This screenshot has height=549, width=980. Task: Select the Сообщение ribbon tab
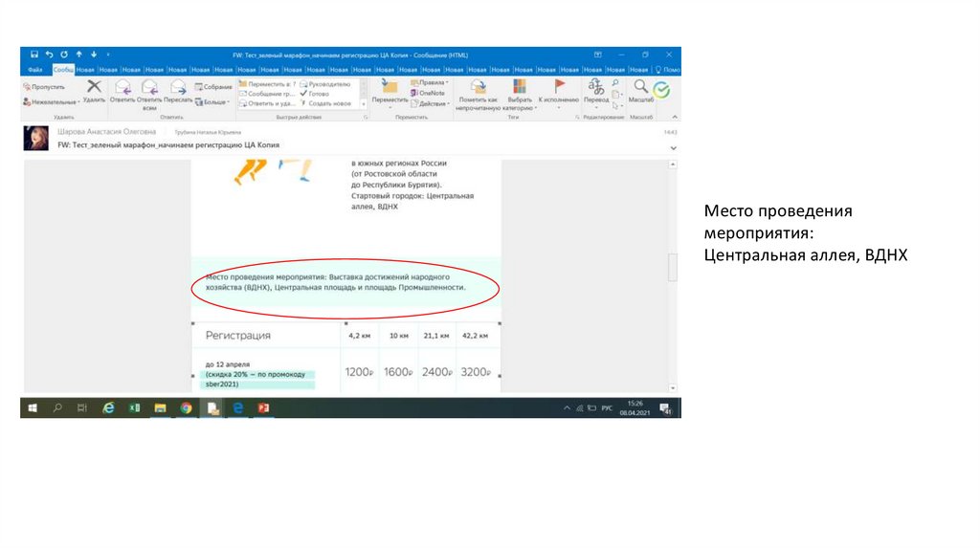click(63, 69)
